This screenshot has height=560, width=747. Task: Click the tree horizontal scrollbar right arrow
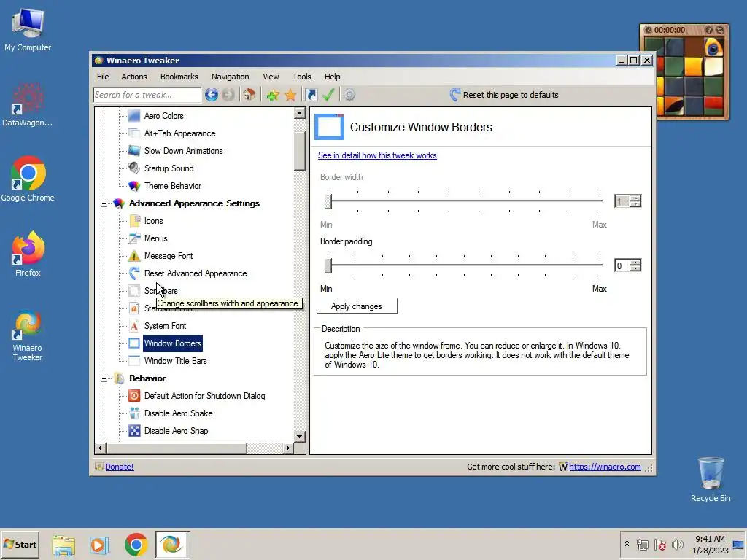pos(287,448)
